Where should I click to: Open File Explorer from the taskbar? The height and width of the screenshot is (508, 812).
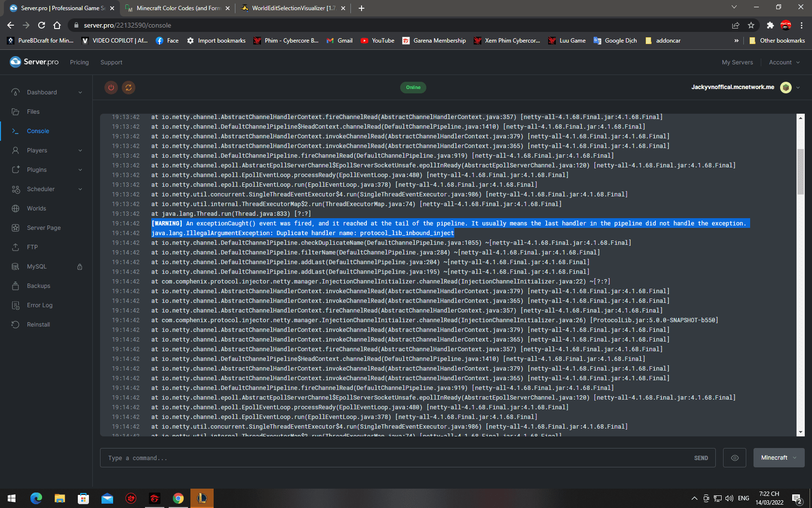pyautogui.click(x=60, y=498)
